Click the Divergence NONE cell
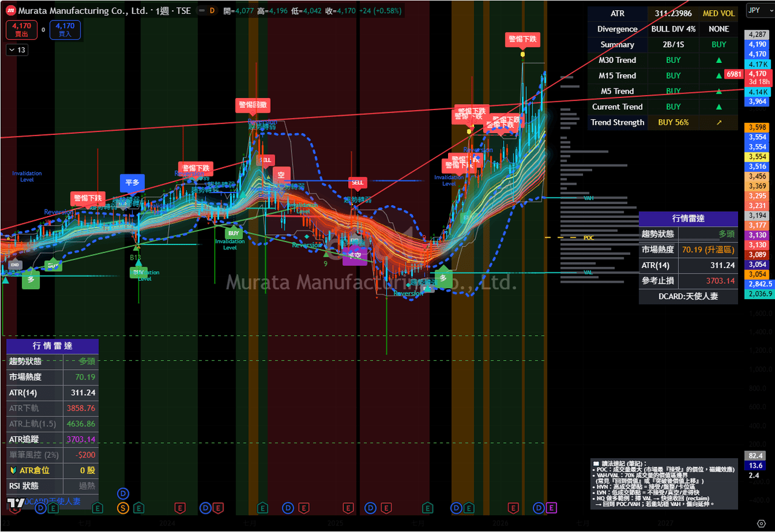 [719, 29]
